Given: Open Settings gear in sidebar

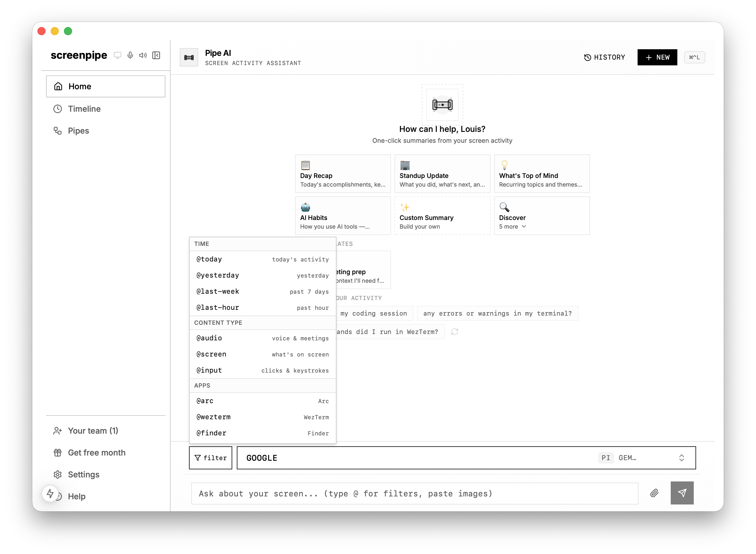Looking at the screenshot, I should pyautogui.click(x=84, y=475).
